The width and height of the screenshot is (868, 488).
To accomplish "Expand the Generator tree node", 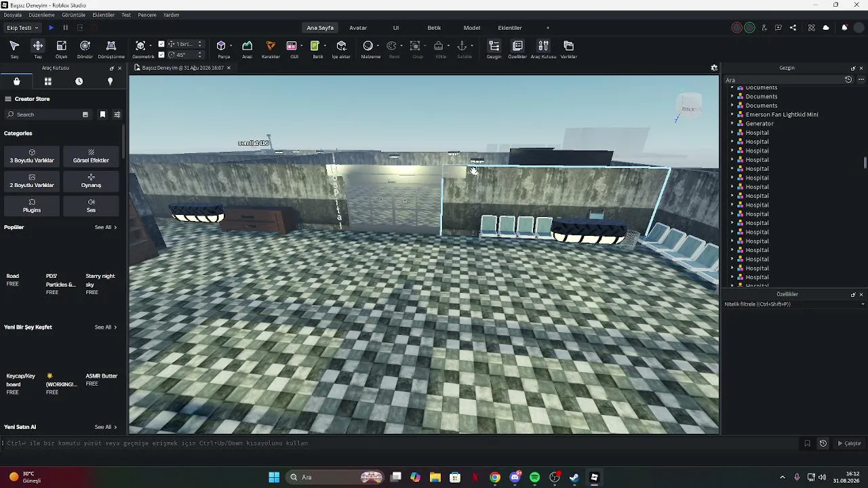I will click(x=732, y=123).
